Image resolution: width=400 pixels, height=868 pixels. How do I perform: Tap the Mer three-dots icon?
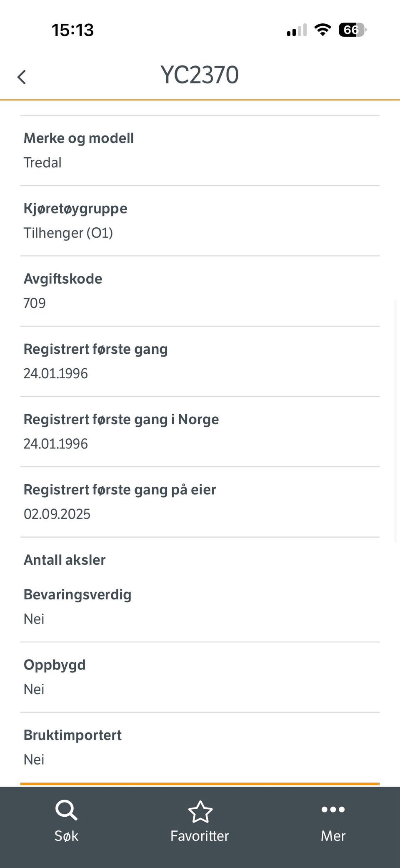[x=333, y=810]
